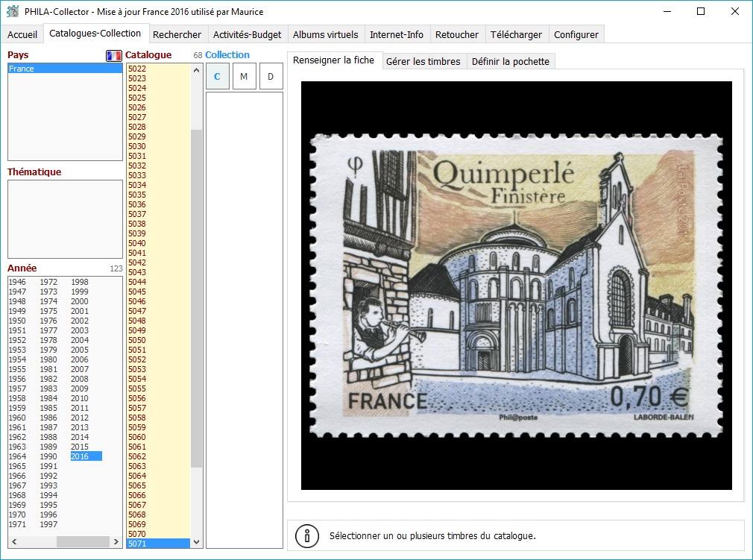Choose catalogue entry 5055
Image resolution: width=753 pixels, height=560 pixels.
coord(159,388)
